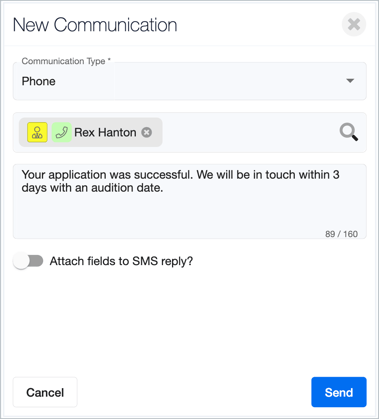Screen dimensions: 379x419
Task: Place cursor after audition date. in message
Action: 164,188
